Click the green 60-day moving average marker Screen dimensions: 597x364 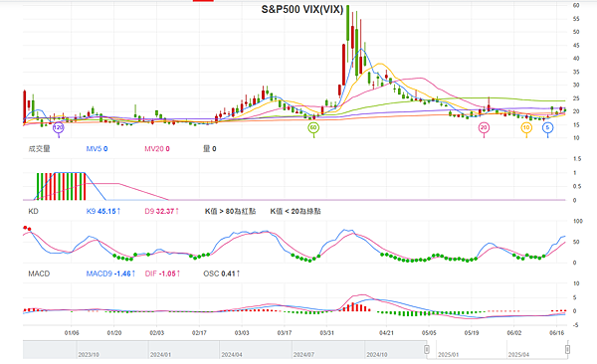point(313,127)
